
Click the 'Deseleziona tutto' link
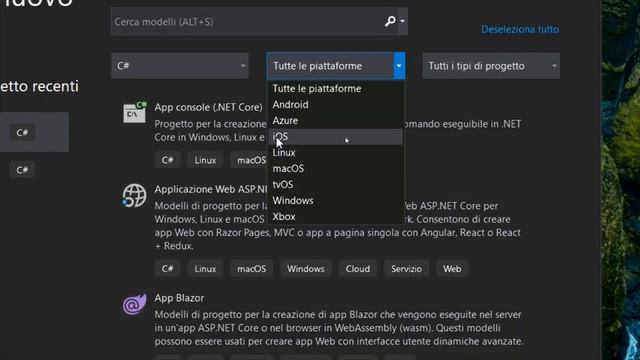pyautogui.click(x=520, y=29)
